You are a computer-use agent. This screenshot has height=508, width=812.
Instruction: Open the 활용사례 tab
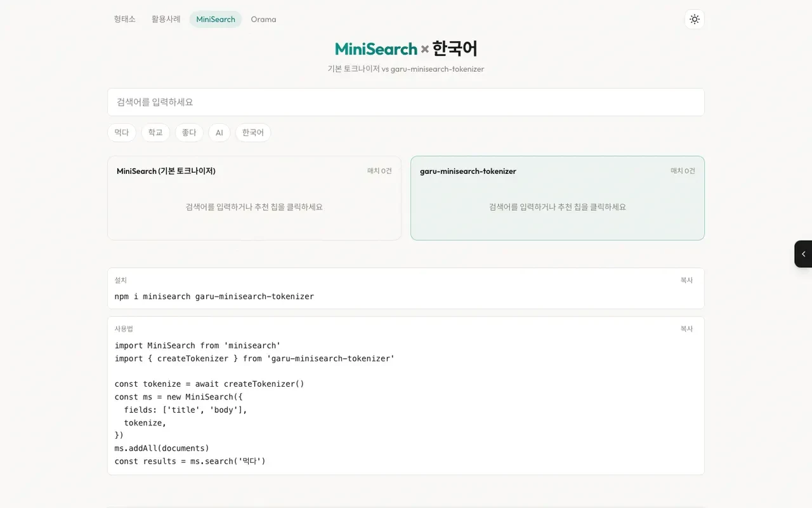pos(166,19)
